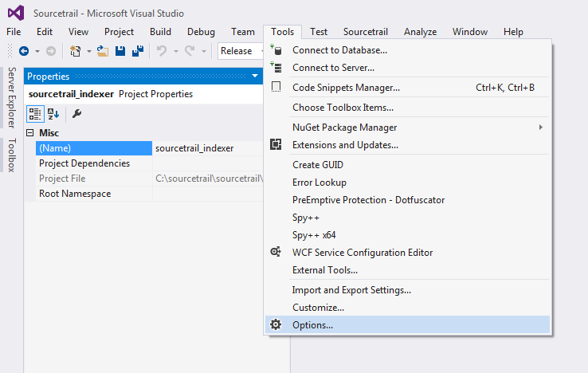Expand the Undo history dropdown

(175, 51)
